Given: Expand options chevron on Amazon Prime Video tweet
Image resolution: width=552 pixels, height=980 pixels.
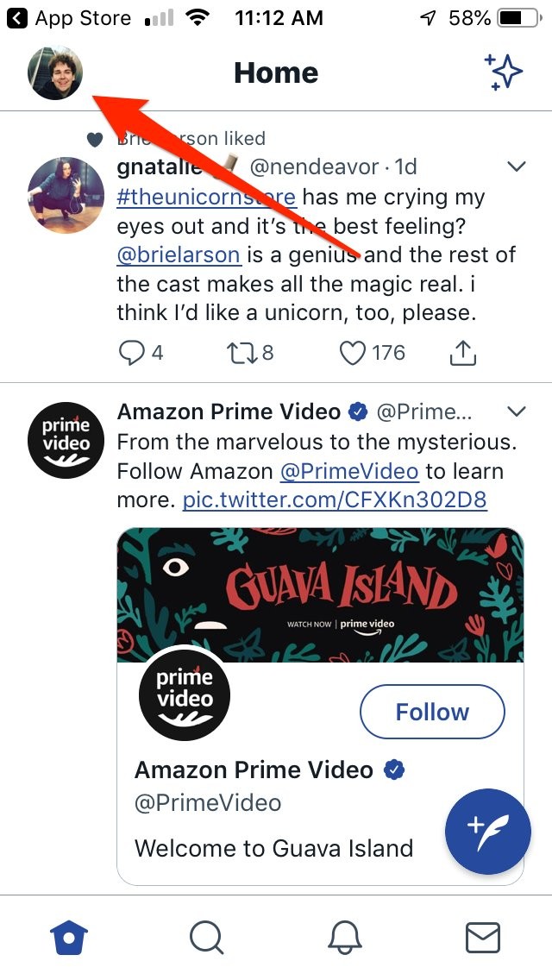Looking at the screenshot, I should 517,411.
